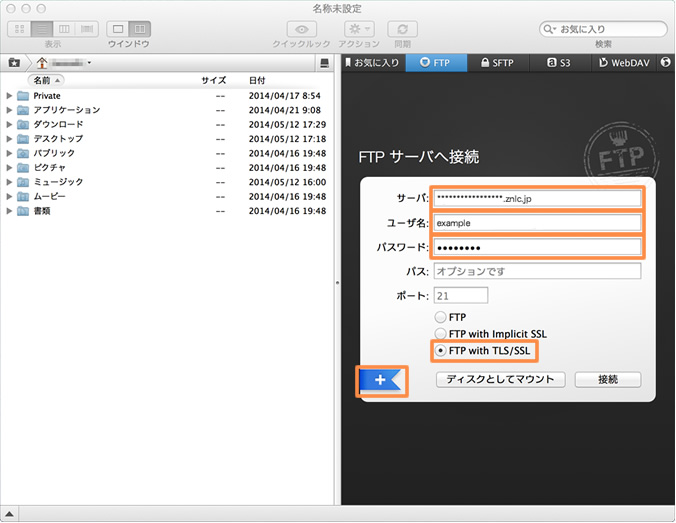Screen dimensions: 676x523
Task: Open search options magnifier dropdown
Action: 549,29
